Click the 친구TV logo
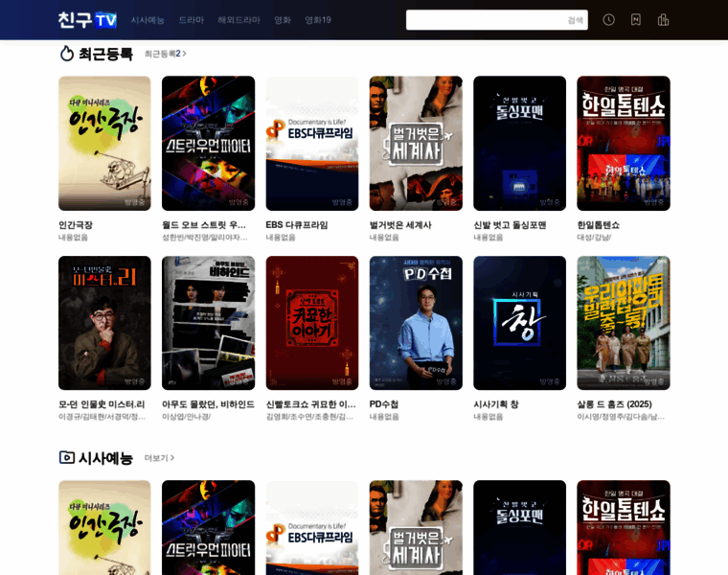The image size is (728, 575). click(x=87, y=20)
